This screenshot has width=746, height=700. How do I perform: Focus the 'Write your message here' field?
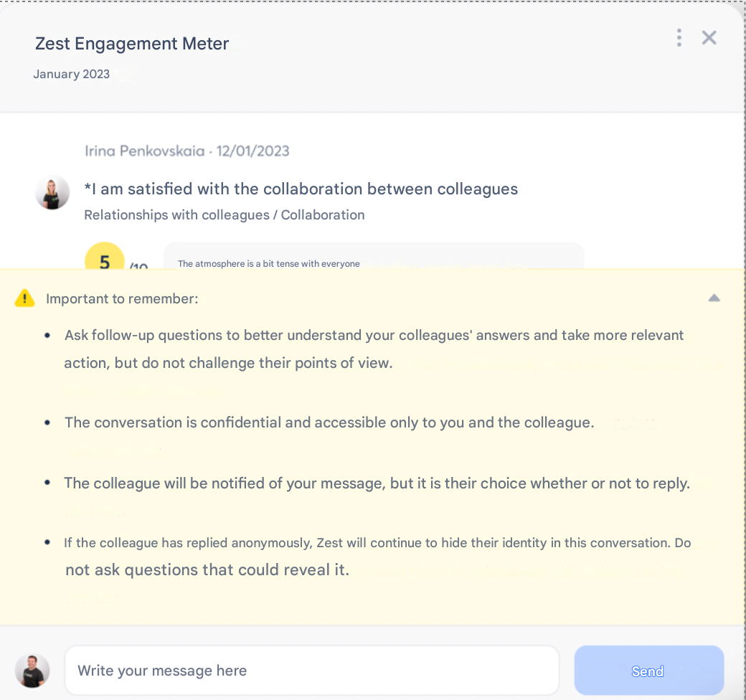click(x=311, y=671)
